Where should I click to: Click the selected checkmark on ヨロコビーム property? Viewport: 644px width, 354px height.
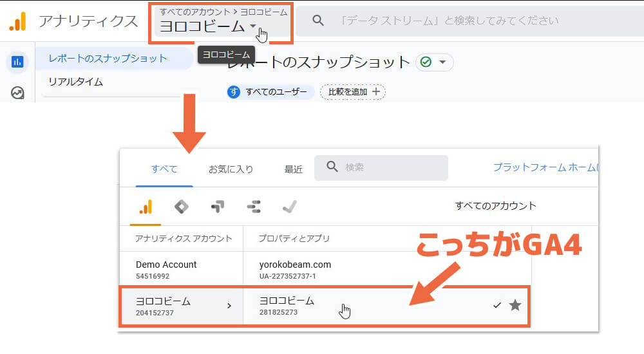[x=497, y=305]
